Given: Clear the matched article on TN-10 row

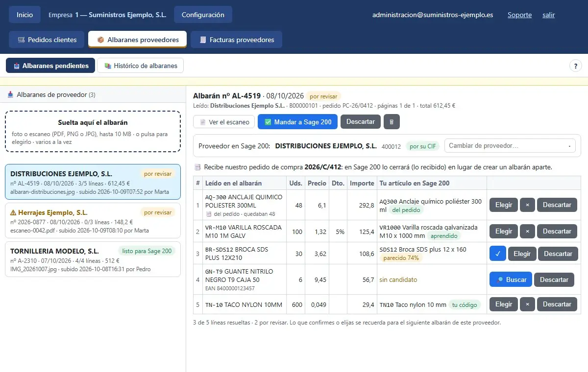Looking at the screenshot, I should click(527, 304).
